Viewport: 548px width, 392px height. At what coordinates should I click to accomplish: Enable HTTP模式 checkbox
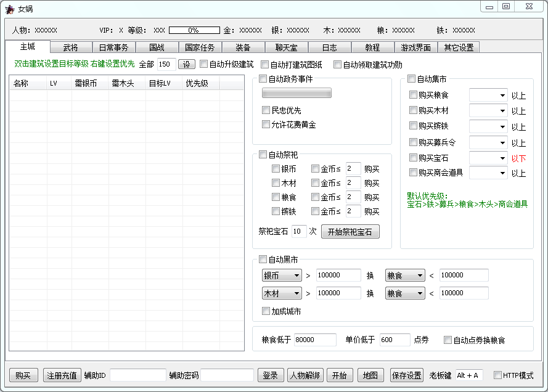pos(497,375)
